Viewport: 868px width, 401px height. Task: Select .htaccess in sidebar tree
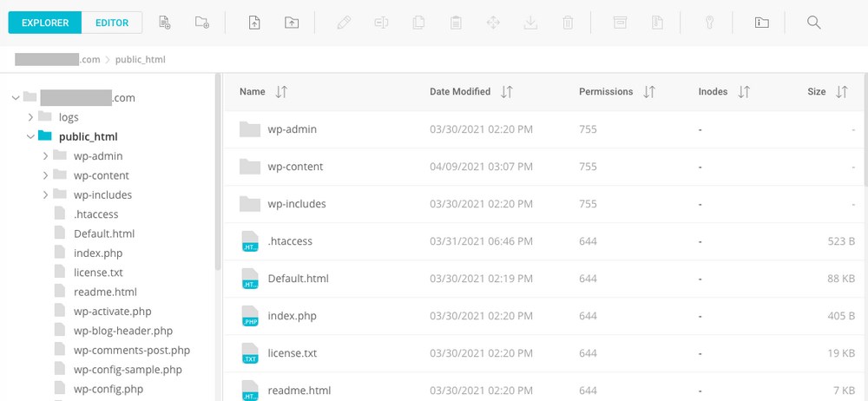(95, 214)
